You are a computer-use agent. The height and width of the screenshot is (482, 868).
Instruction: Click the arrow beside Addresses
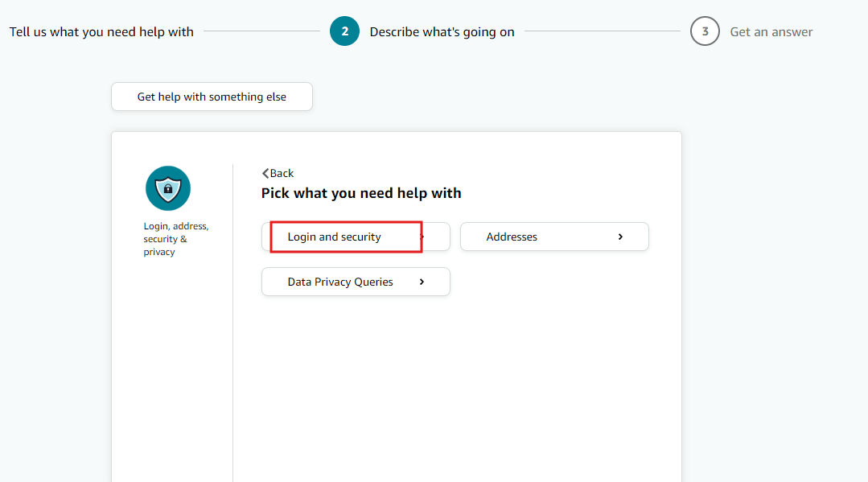click(x=620, y=237)
